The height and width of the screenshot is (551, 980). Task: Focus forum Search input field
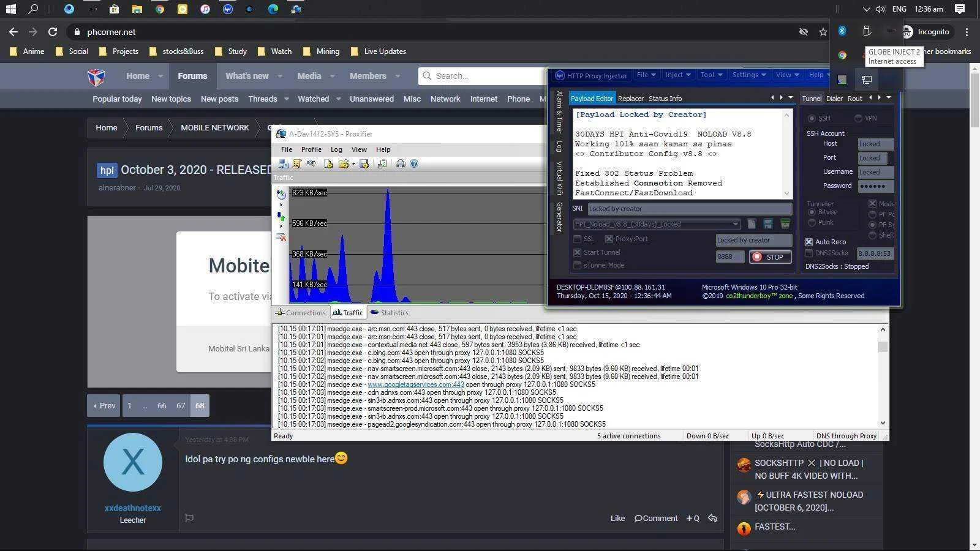(x=482, y=76)
